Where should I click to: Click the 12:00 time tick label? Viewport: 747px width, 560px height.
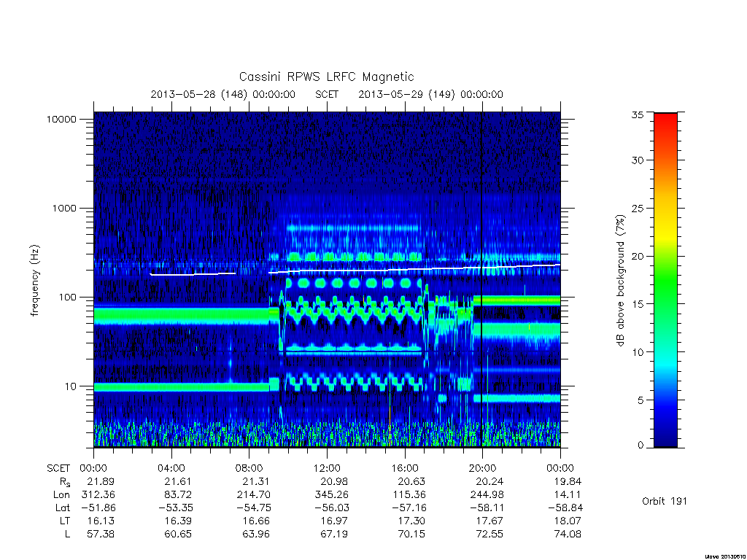(328, 468)
